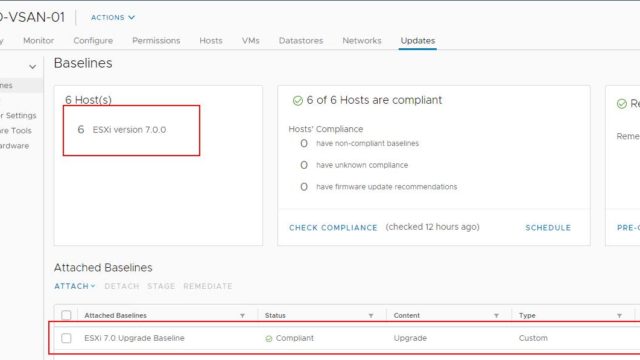Sort by the Content column header

click(x=407, y=316)
